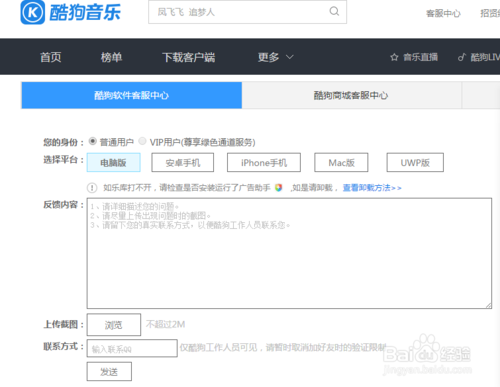
Task: Open 榜单 in the navigation bar
Action: 111,57
